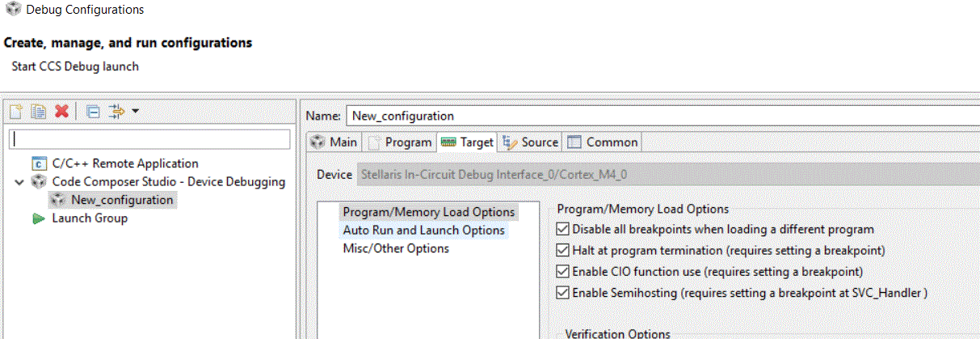Uncheck Enable CIO function use
This screenshot has height=339, width=980.
click(563, 272)
